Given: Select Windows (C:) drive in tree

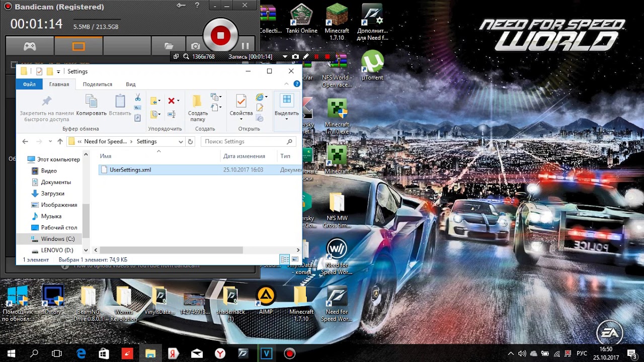Looking at the screenshot, I should (x=53, y=239).
